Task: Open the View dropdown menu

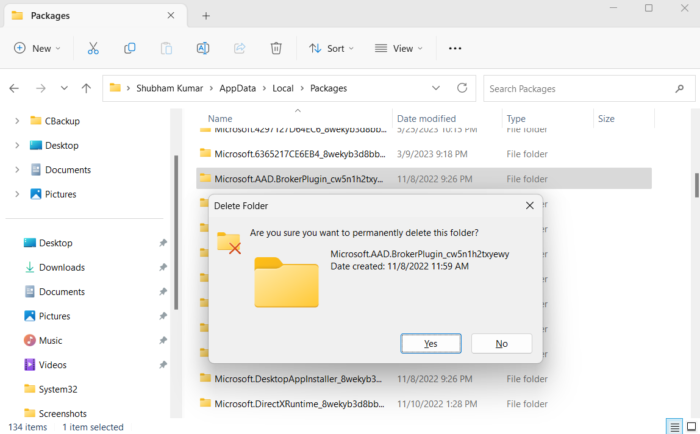Action: tap(399, 48)
